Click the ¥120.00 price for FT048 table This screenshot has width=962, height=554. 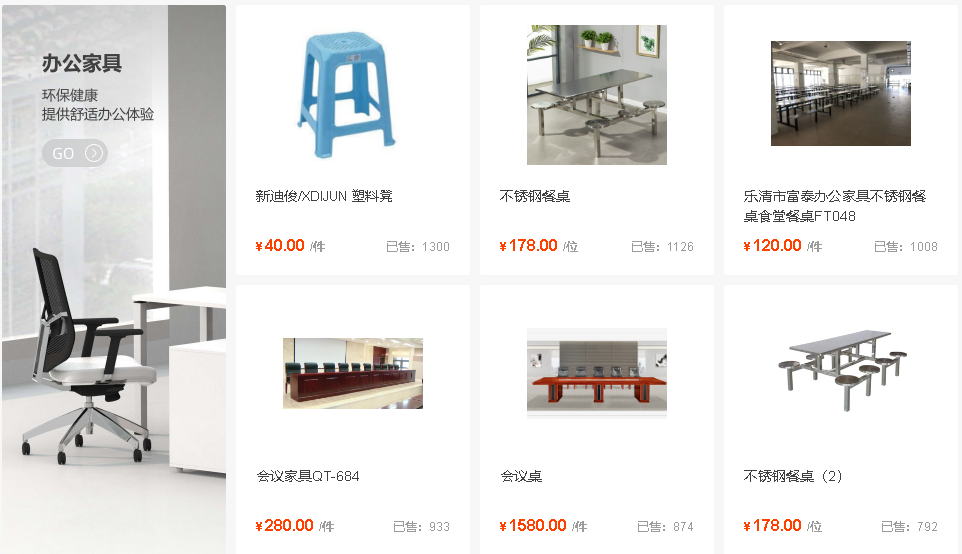coord(772,246)
